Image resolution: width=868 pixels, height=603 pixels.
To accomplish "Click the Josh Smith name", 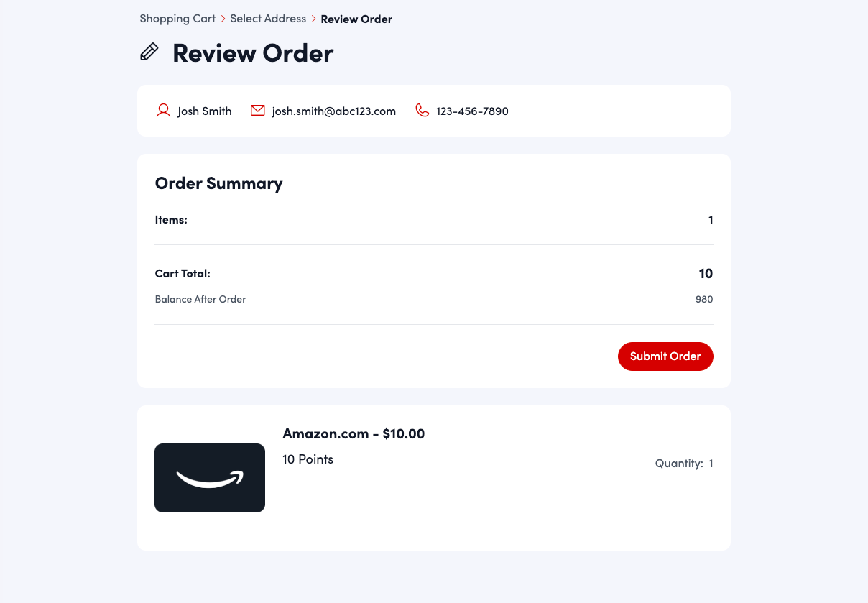I will (x=205, y=111).
